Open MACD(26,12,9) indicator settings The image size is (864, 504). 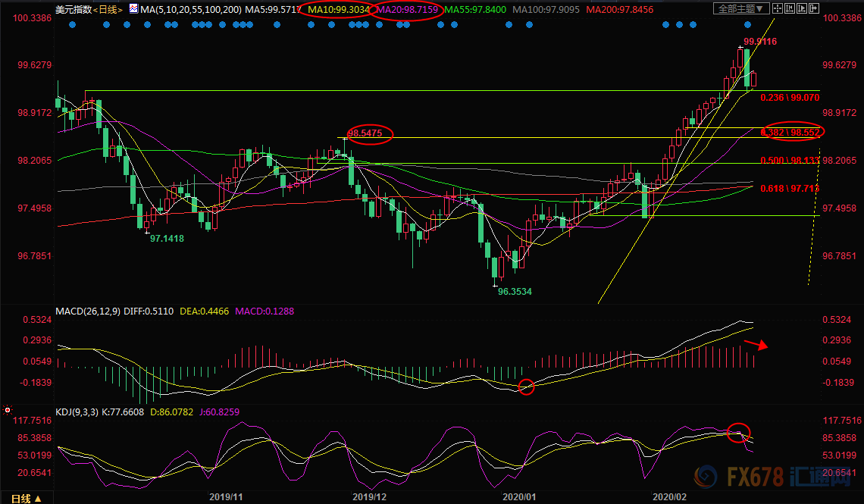88,311
